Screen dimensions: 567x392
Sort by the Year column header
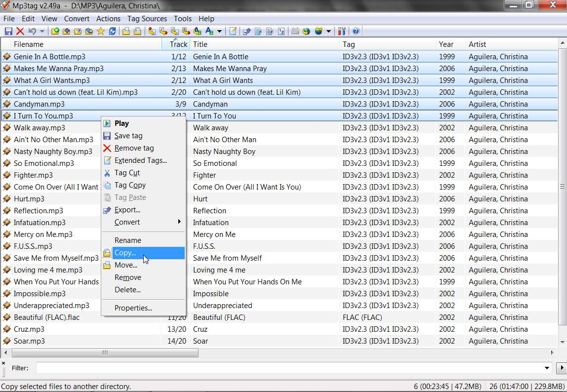(x=450, y=44)
